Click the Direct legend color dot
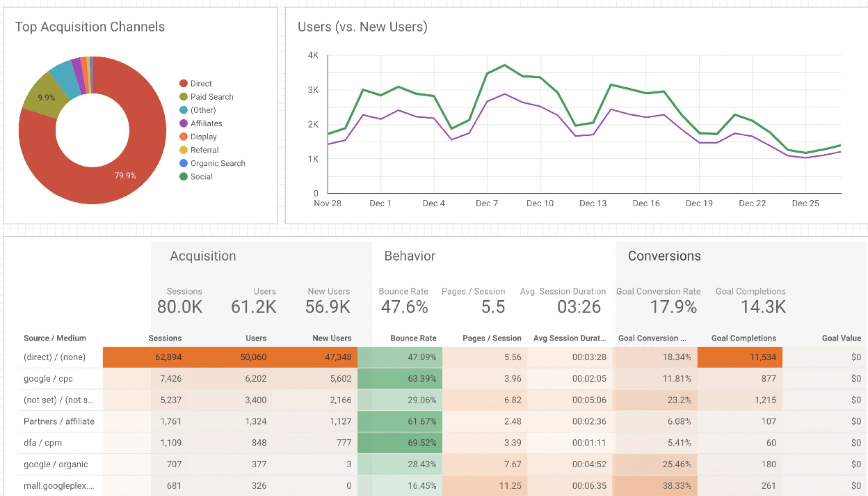This screenshot has height=496, width=868. pos(183,83)
